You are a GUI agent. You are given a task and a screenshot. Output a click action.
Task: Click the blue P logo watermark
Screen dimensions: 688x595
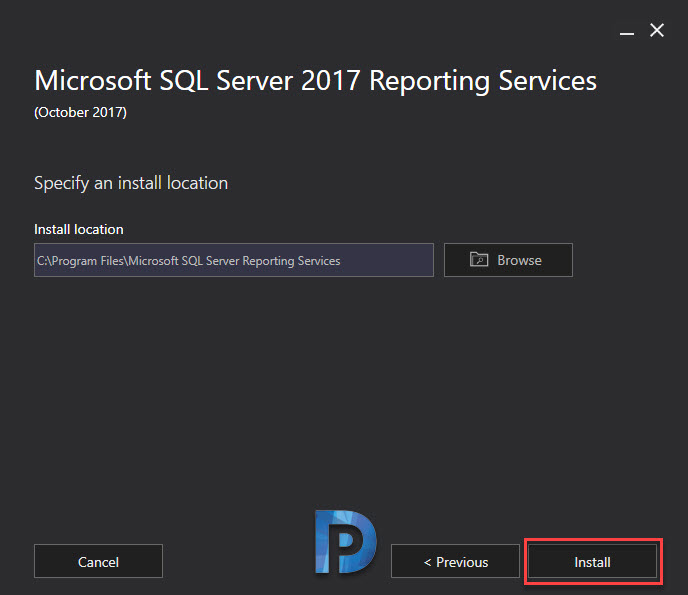click(x=346, y=541)
